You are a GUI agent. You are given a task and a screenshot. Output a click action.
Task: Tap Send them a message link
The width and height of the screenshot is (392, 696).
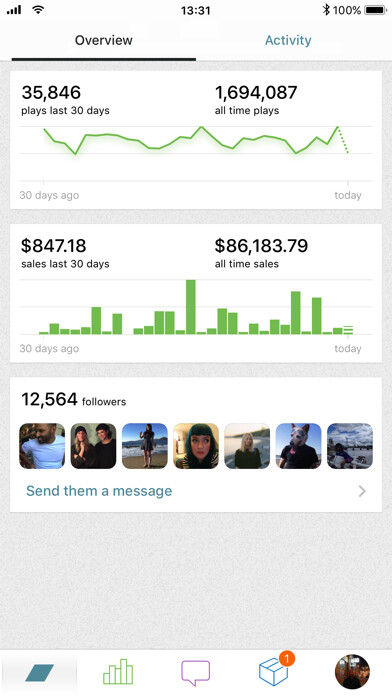(x=99, y=491)
